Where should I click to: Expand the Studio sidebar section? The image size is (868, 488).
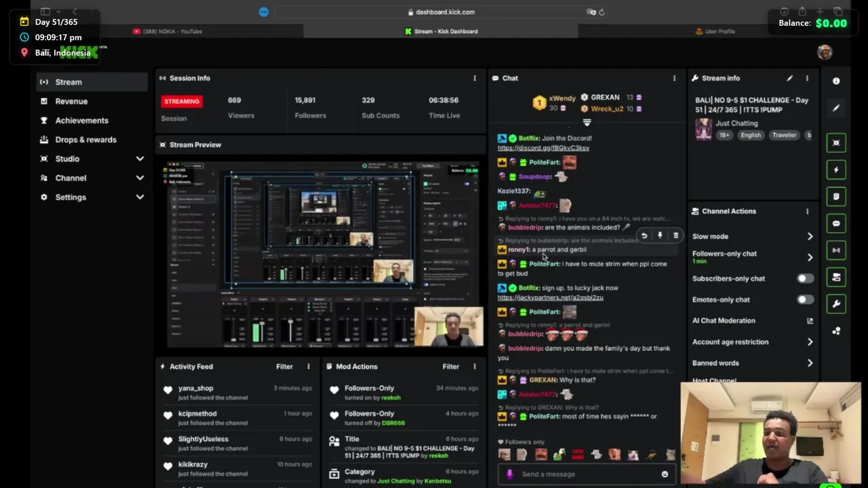tap(140, 159)
